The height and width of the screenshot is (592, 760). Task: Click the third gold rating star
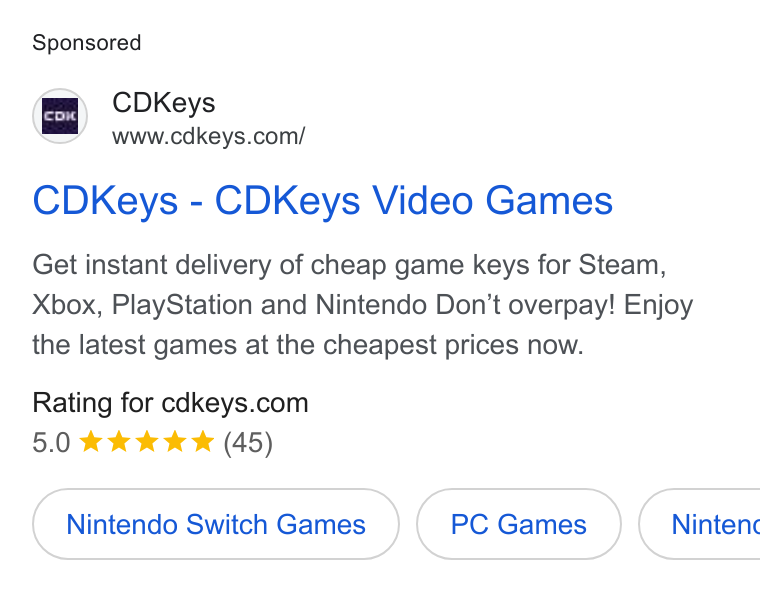click(147, 442)
